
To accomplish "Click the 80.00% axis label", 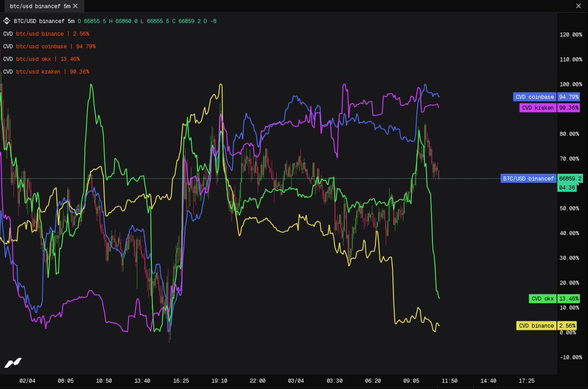I will pyautogui.click(x=570, y=134).
